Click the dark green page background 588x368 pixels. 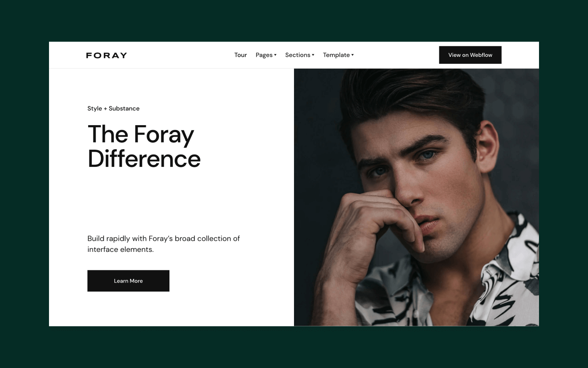[294, 20]
